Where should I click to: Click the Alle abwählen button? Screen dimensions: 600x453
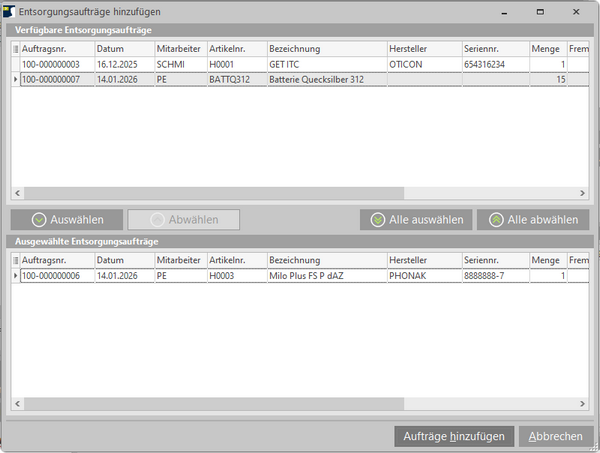pyautogui.click(x=533, y=220)
